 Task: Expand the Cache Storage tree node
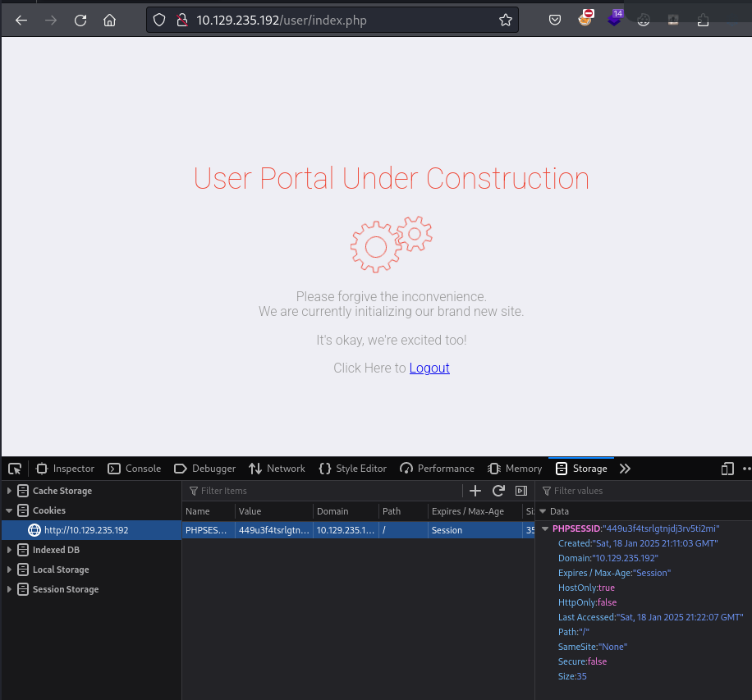click(10, 491)
